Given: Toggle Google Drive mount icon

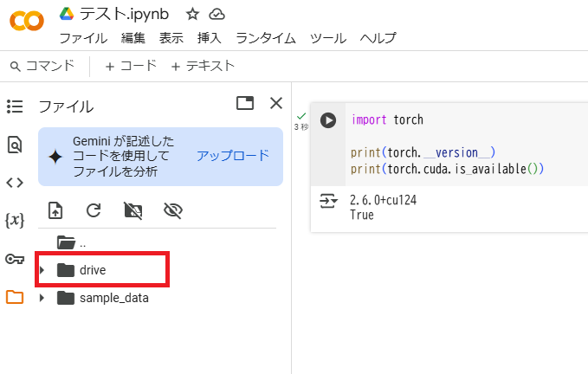Looking at the screenshot, I should (x=132, y=210).
